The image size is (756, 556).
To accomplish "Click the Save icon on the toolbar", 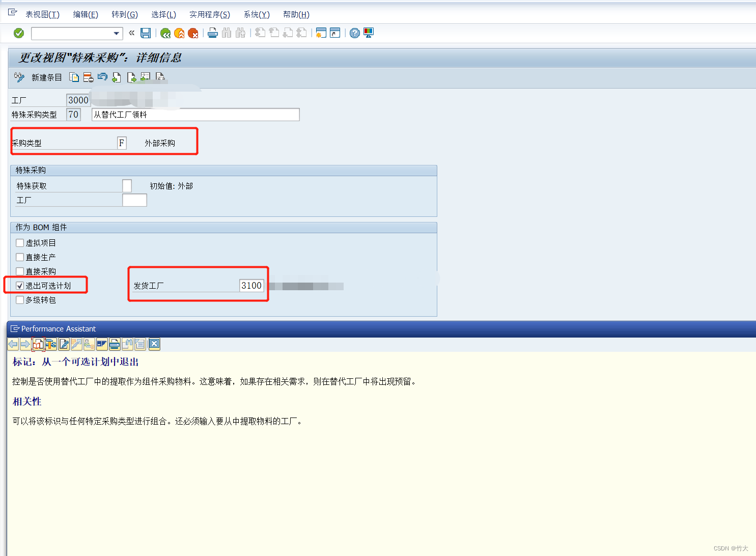I will tap(145, 33).
